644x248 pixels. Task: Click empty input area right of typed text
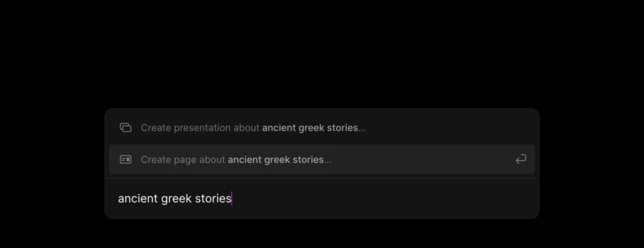click(x=382, y=199)
